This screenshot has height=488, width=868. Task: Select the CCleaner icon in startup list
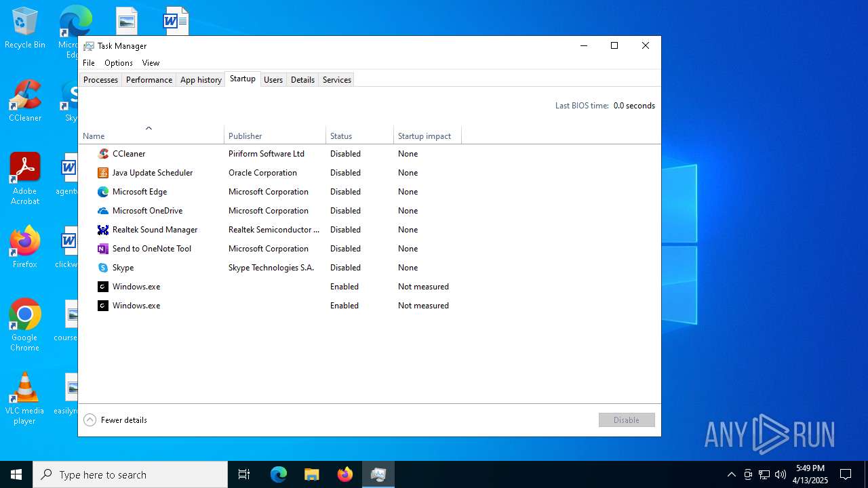[x=103, y=154]
